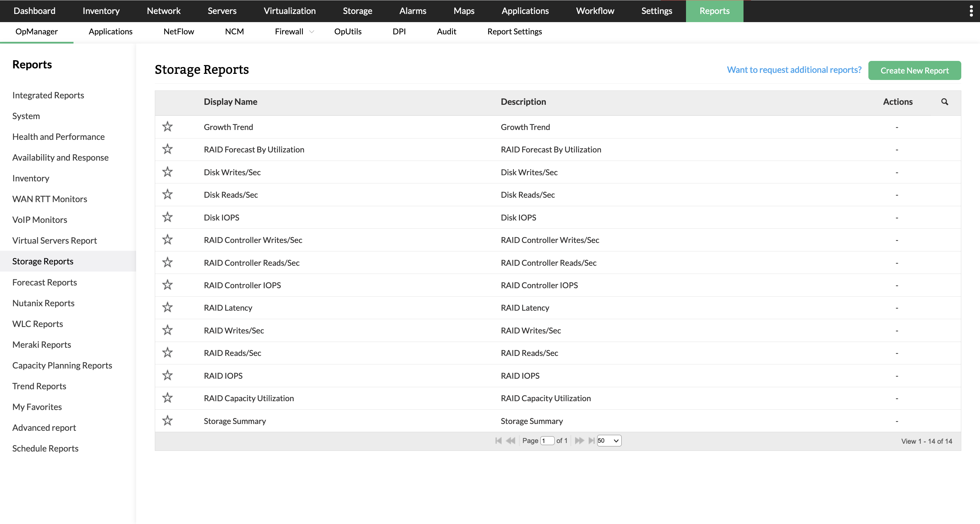Star the Disk Writes/Sec report
The width and height of the screenshot is (980, 524).
pyautogui.click(x=167, y=172)
